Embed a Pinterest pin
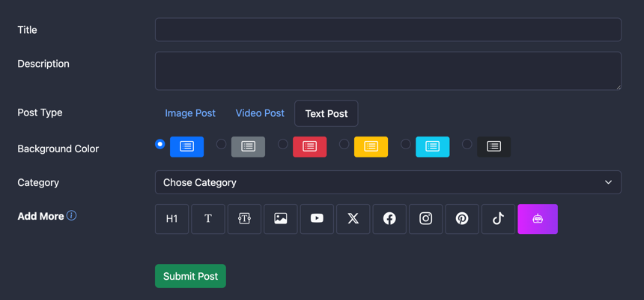 click(x=462, y=219)
